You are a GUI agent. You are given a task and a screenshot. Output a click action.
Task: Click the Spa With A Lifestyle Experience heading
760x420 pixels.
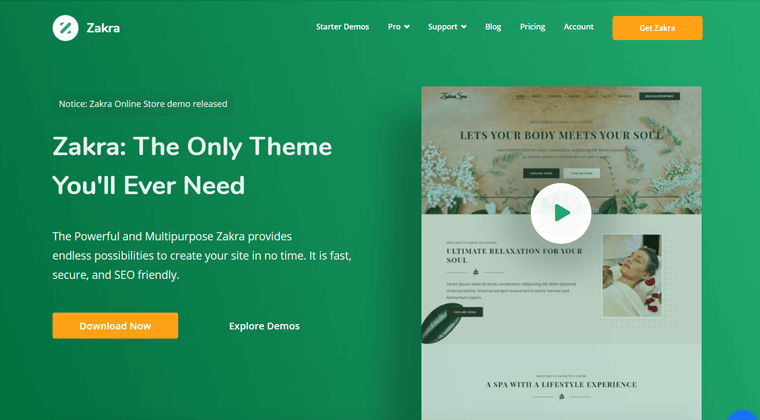point(561,384)
